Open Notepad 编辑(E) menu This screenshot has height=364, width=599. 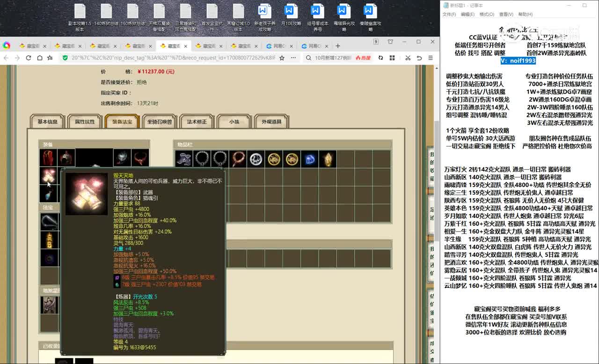pyautogui.click(x=468, y=15)
